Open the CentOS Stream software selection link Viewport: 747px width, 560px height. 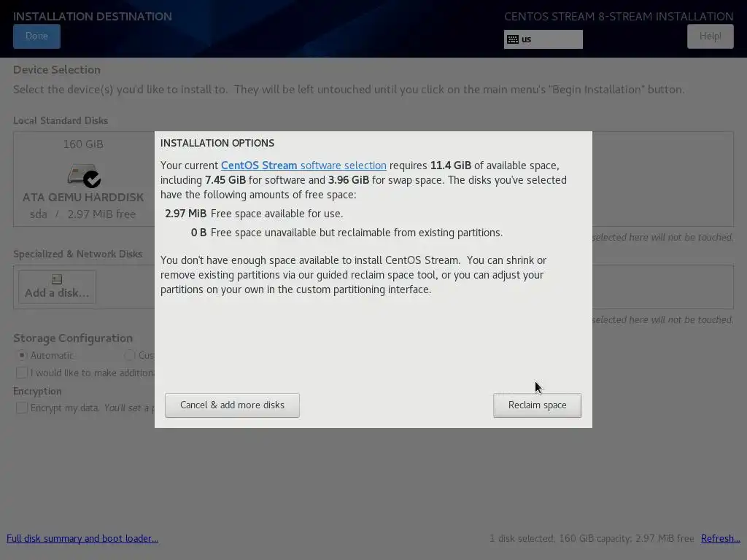(x=303, y=166)
